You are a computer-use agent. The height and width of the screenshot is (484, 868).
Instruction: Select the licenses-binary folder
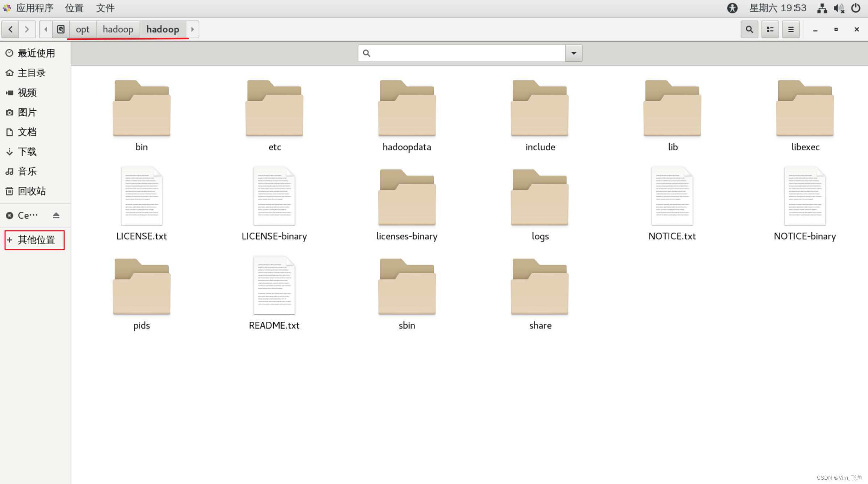pos(407,205)
